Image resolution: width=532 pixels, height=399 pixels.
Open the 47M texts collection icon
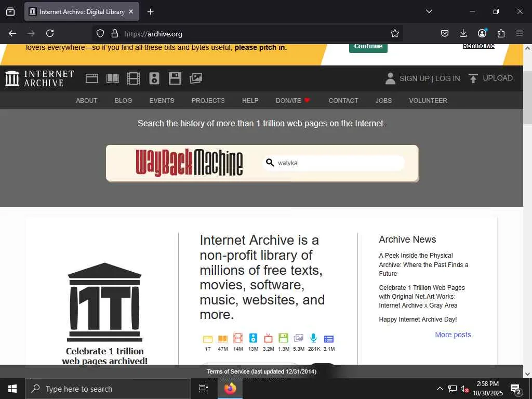[222, 339]
